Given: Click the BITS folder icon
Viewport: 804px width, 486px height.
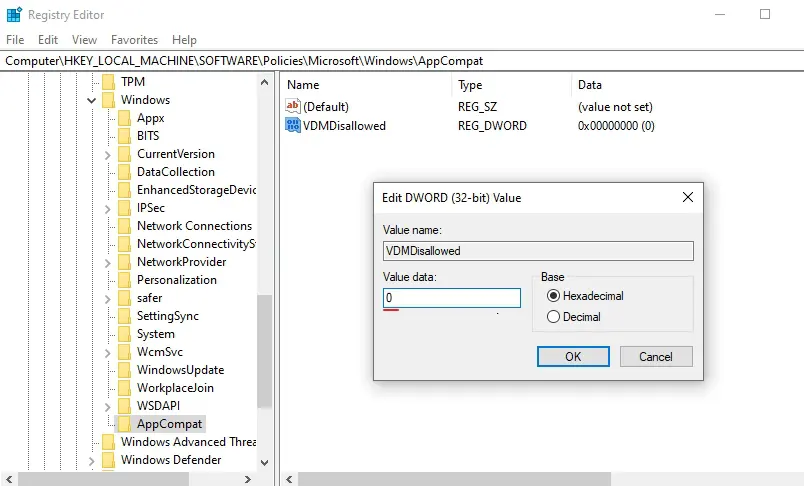Looking at the screenshot, I should 124,136.
